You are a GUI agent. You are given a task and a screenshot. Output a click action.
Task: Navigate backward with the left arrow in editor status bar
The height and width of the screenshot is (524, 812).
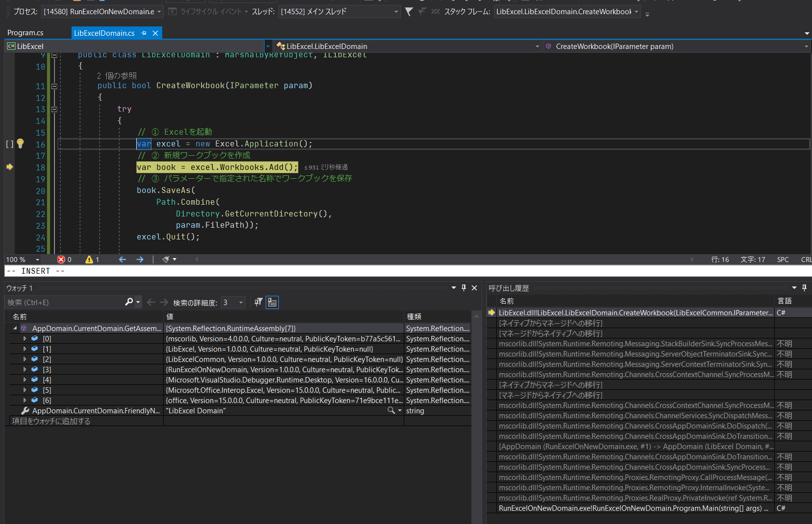point(123,260)
